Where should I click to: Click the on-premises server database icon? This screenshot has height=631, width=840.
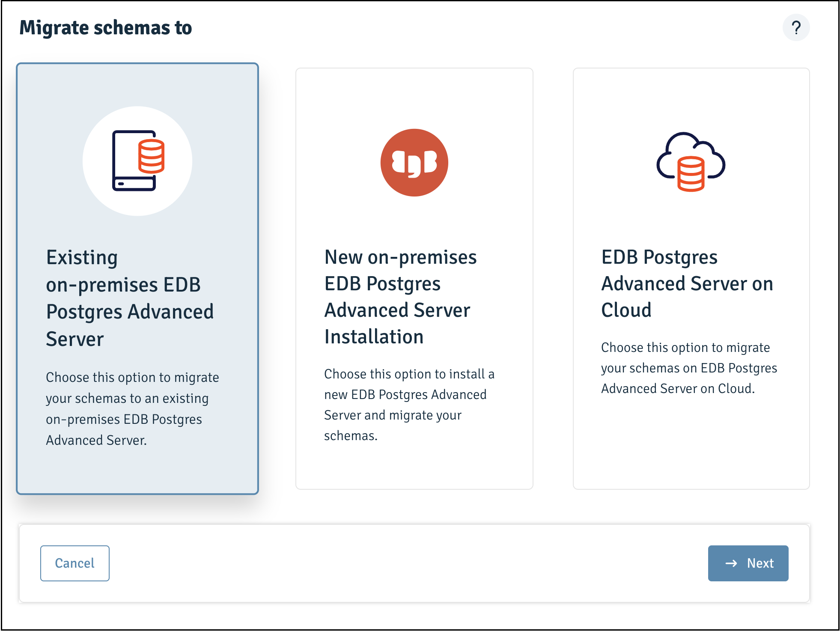click(138, 161)
